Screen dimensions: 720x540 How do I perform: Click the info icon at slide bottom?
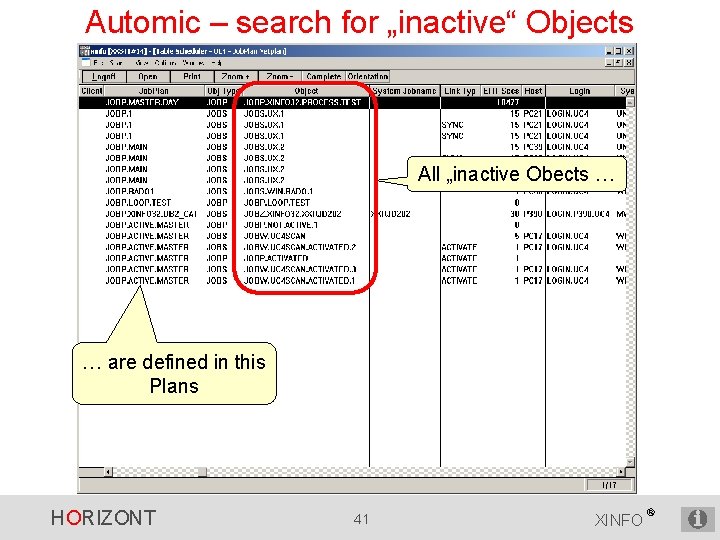click(698, 519)
